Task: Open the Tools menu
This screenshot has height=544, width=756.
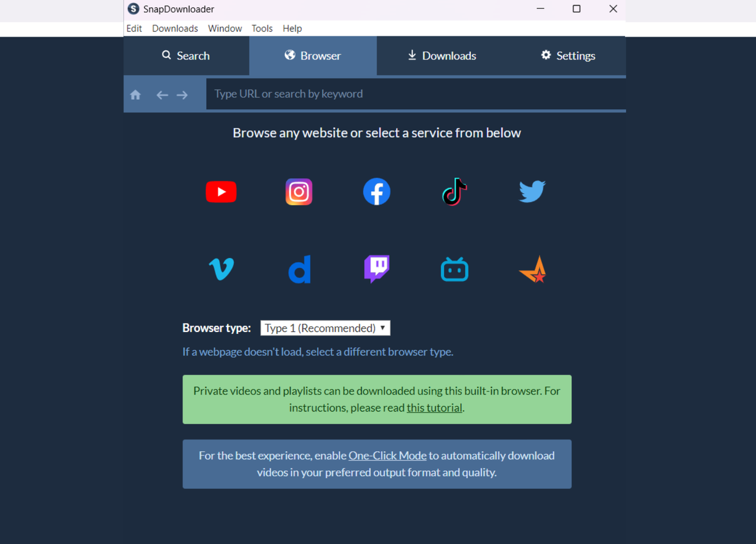Action: tap(262, 28)
